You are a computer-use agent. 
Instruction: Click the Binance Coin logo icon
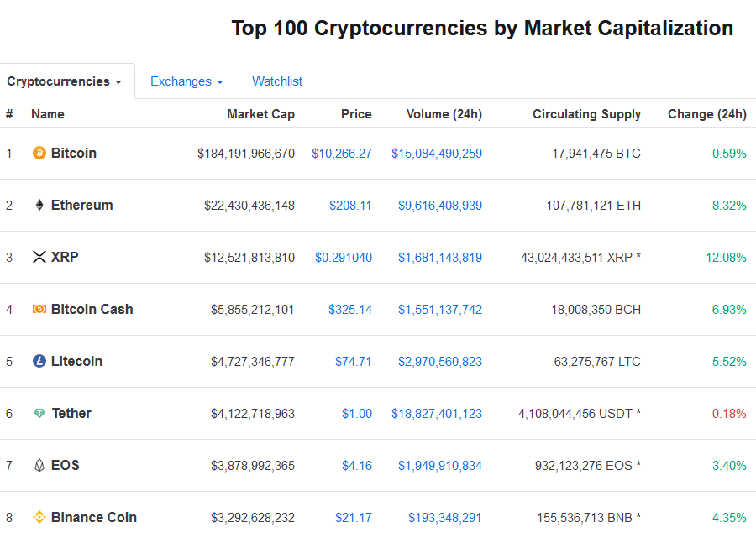click(39, 517)
